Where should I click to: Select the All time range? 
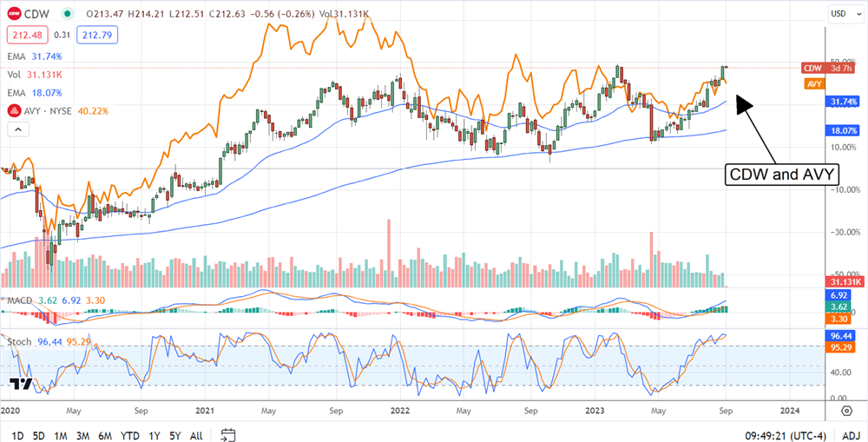tap(196, 435)
